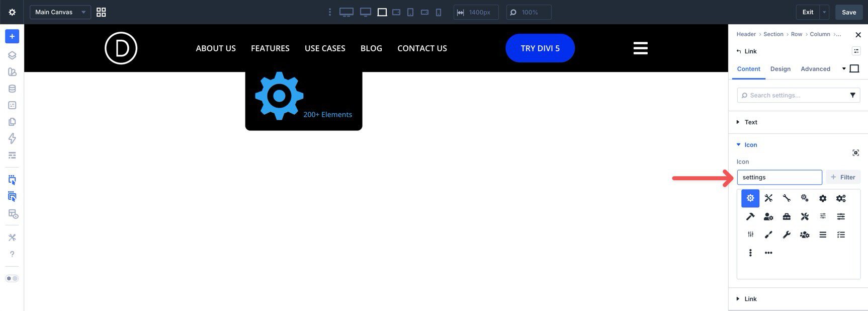Select the phone portrait breakpoint icon
This screenshot has width=868, height=311.
click(439, 12)
